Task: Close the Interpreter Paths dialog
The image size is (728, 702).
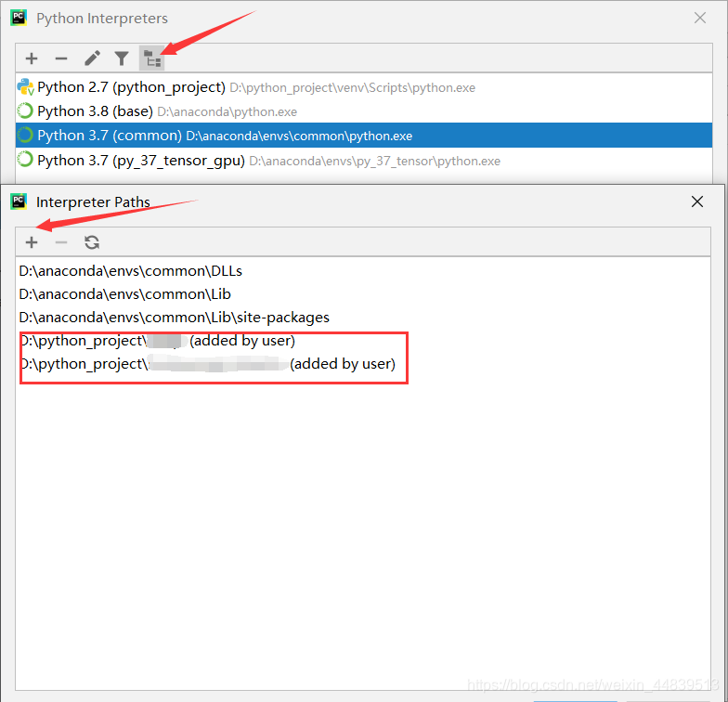Action: pos(696,201)
